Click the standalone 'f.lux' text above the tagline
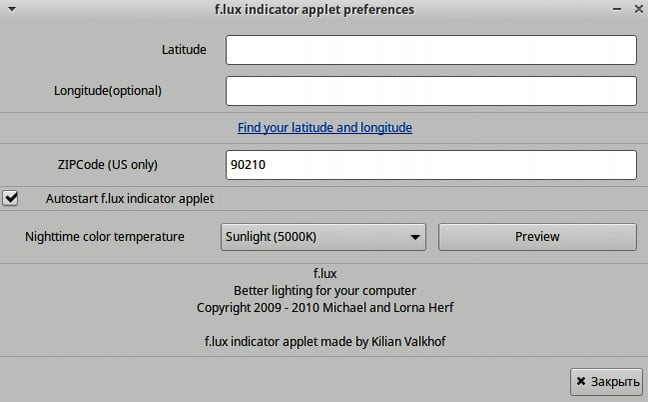Viewport: 648px width, 402px height. [x=325, y=274]
